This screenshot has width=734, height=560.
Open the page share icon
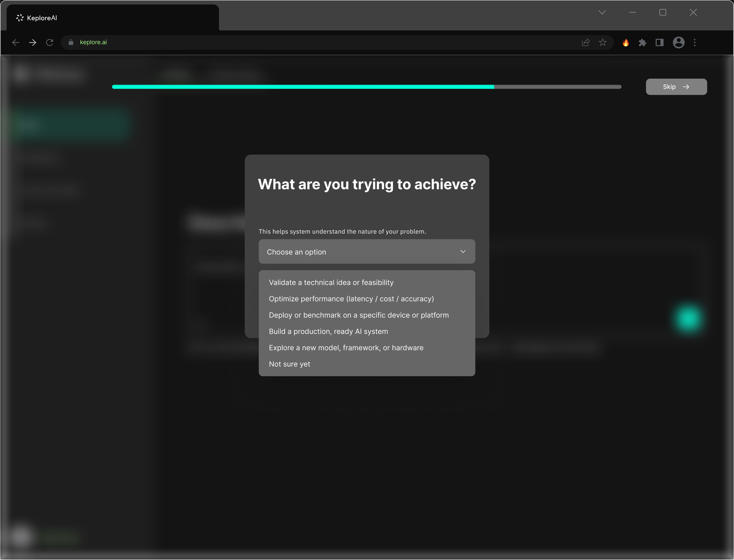point(586,42)
